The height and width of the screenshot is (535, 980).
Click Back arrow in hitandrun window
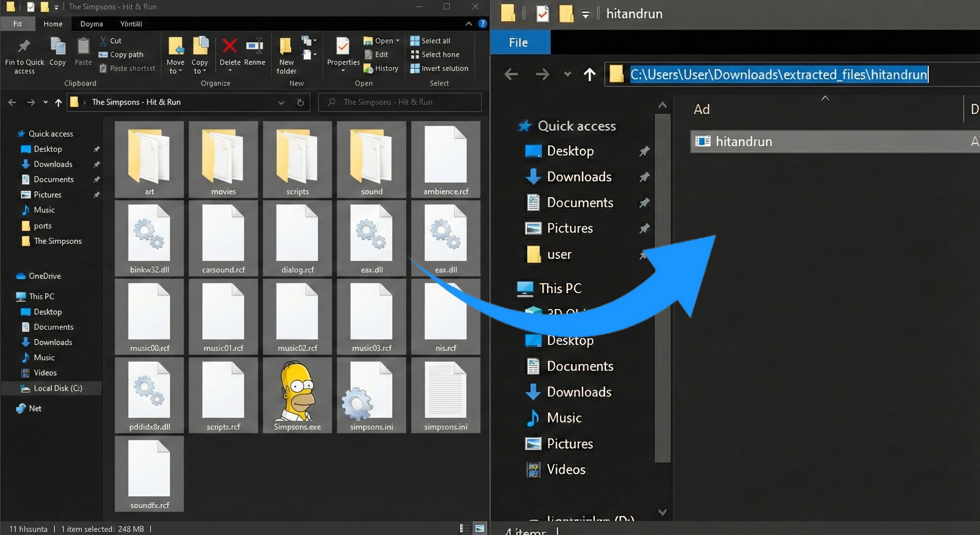tap(511, 74)
